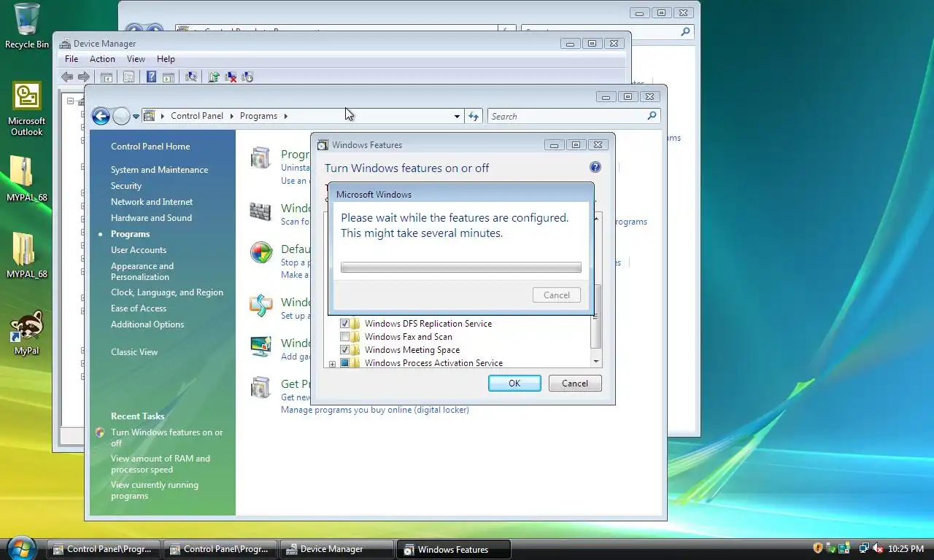Click the feature configuration progress bar
This screenshot has width=934, height=560.
click(x=461, y=268)
